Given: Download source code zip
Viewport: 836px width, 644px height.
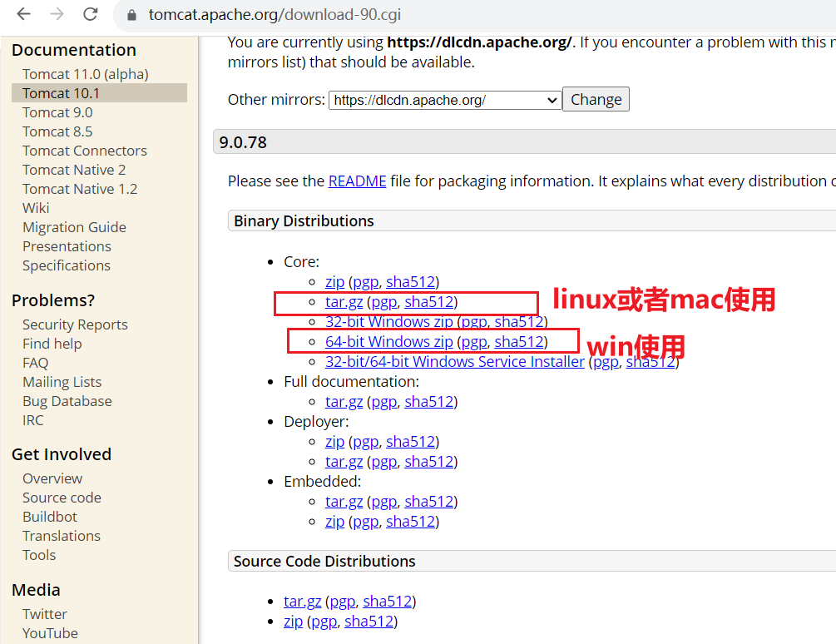Looking at the screenshot, I should pos(294,622).
